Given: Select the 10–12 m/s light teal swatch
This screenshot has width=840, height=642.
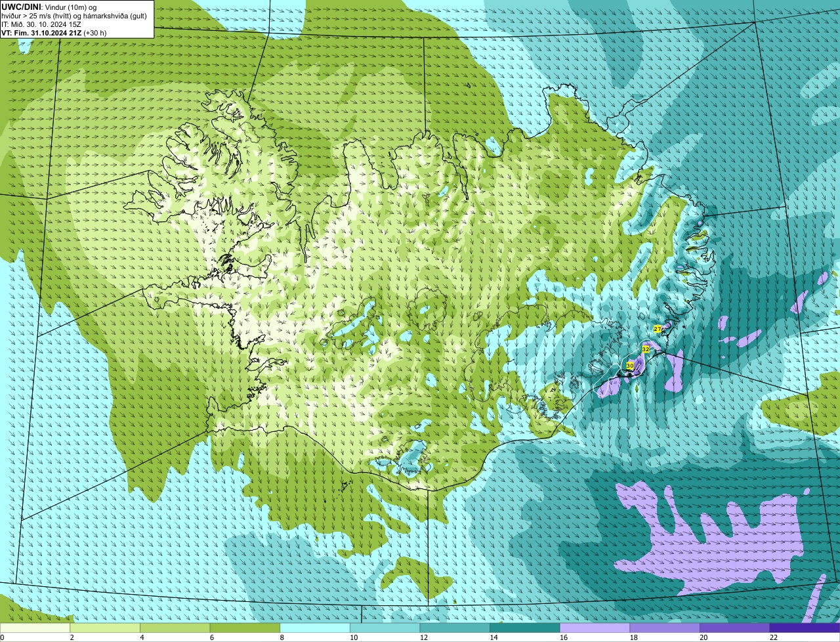Looking at the screenshot, I should [x=385, y=628].
